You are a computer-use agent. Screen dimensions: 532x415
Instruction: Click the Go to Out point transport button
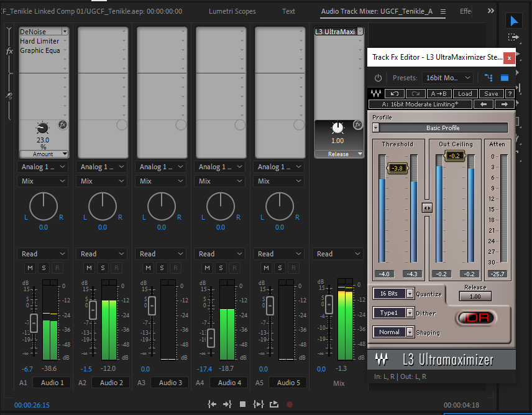click(227, 404)
